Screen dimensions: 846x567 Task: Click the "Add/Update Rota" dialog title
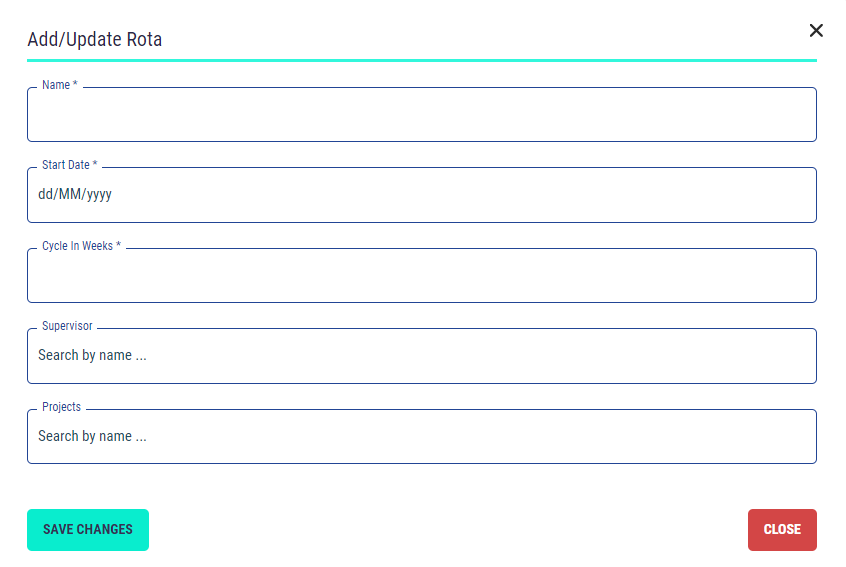pyautogui.click(x=94, y=40)
